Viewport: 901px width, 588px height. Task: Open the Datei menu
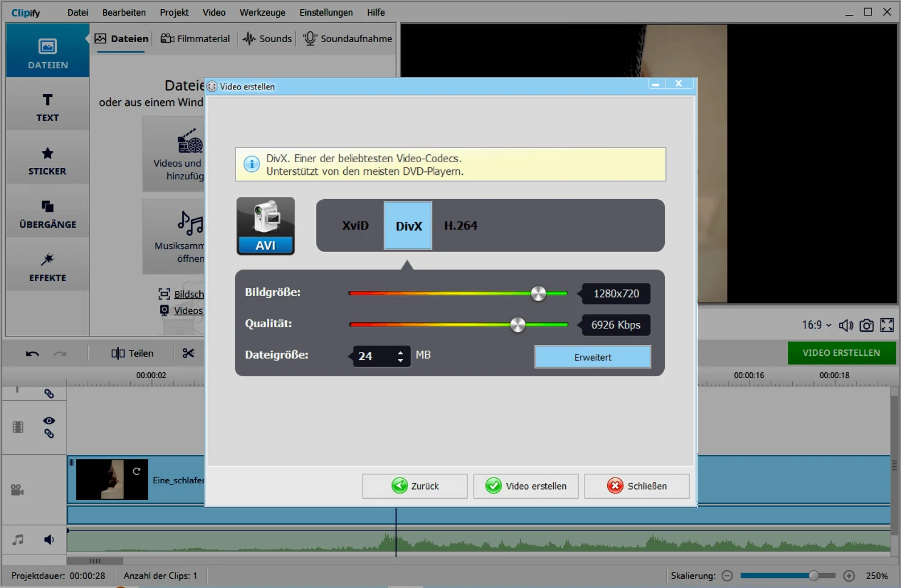click(x=77, y=13)
